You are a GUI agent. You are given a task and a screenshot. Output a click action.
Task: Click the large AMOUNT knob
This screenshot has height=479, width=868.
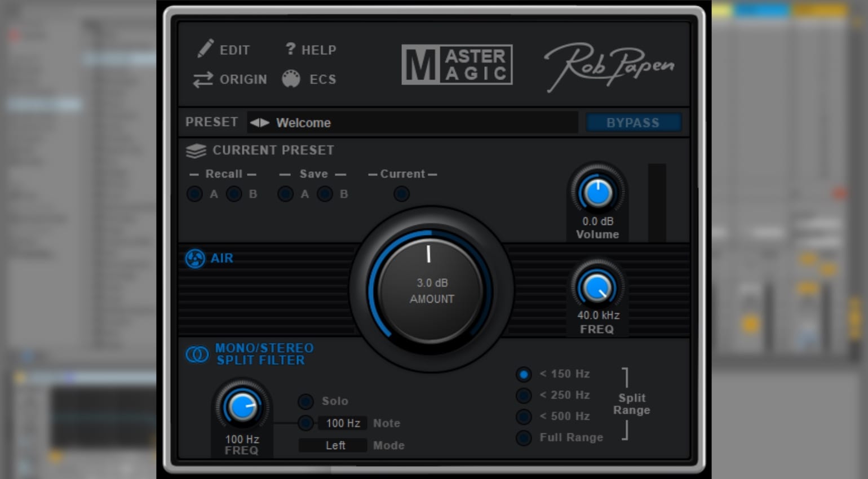(431, 290)
